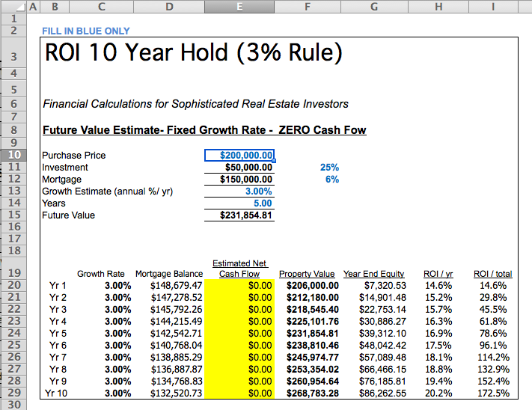
Task: Select Yr 10 ROI total 172.5%
Action: (x=493, y=394)
